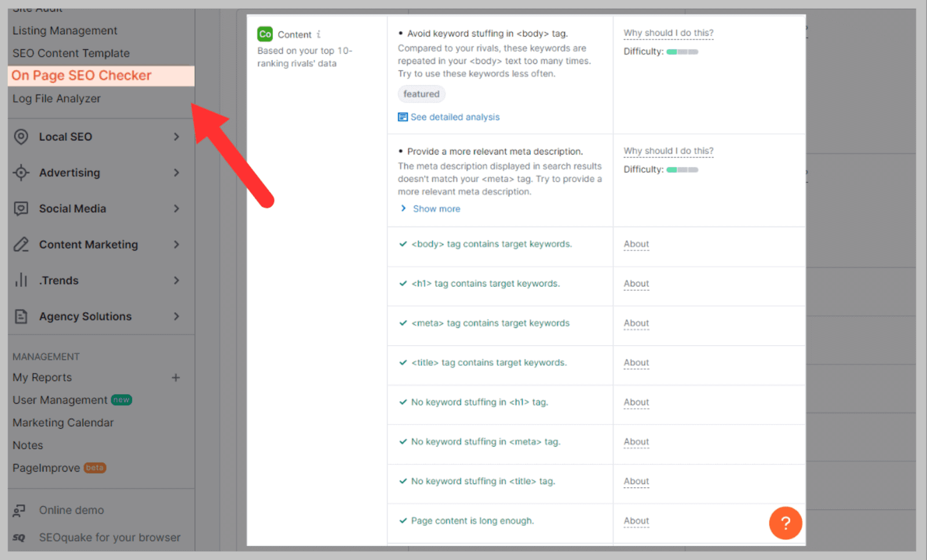Click the SEOquake SQ icon
This screenshot has height=560, width=927.
click(19, 537)
